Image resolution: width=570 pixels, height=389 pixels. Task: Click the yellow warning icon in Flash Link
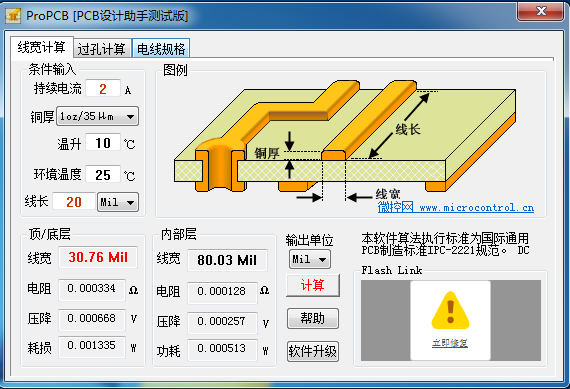(450, 310)
